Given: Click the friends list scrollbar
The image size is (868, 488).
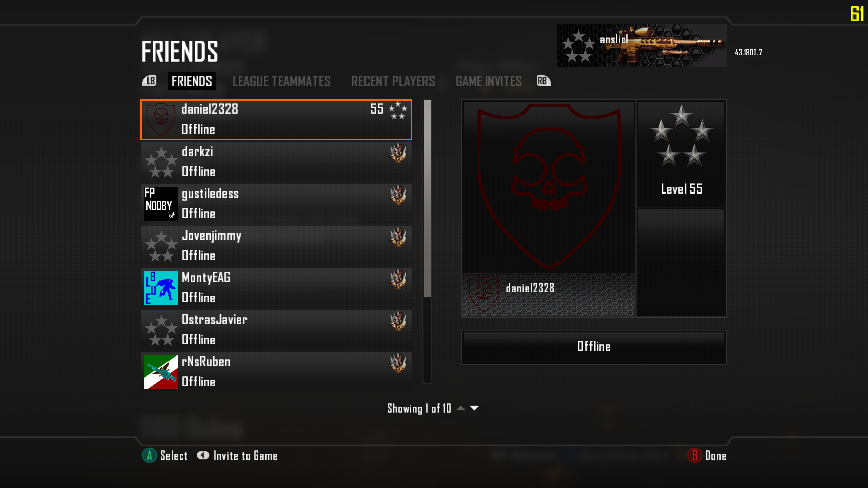Looking at the screenshot, I should point(427,241).
